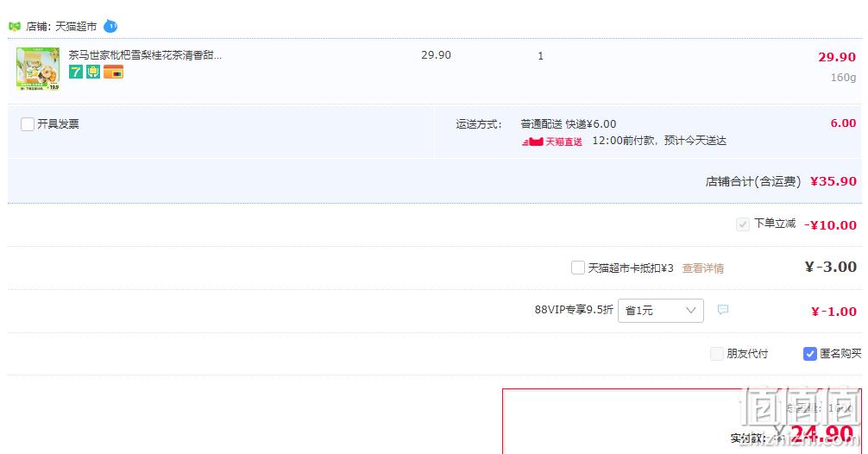Open the 茶马世家 tea product thumbnail
The width and height of the screenshot is (868, 454).
tap(38, 69)
